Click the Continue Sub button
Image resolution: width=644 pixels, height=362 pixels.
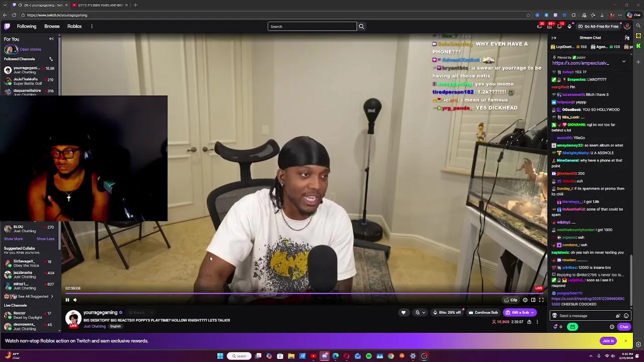click(x=483, y=313)
